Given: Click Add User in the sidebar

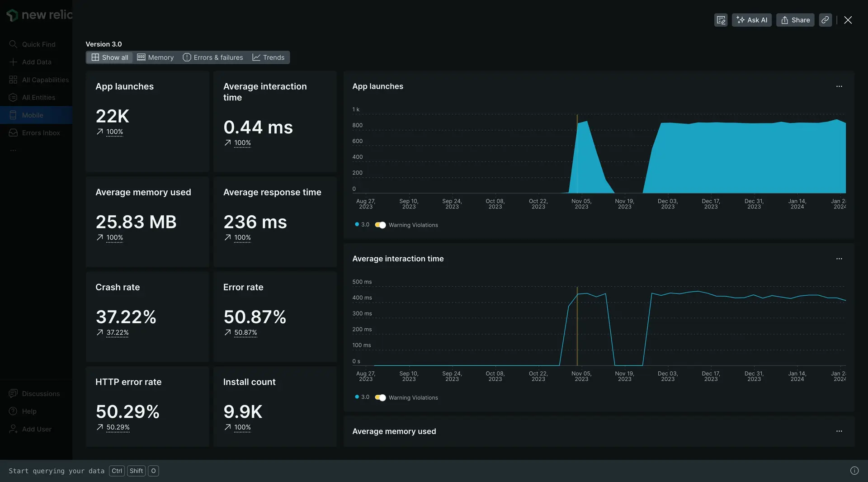Looking at the screenshot, I should coord(37,429).
